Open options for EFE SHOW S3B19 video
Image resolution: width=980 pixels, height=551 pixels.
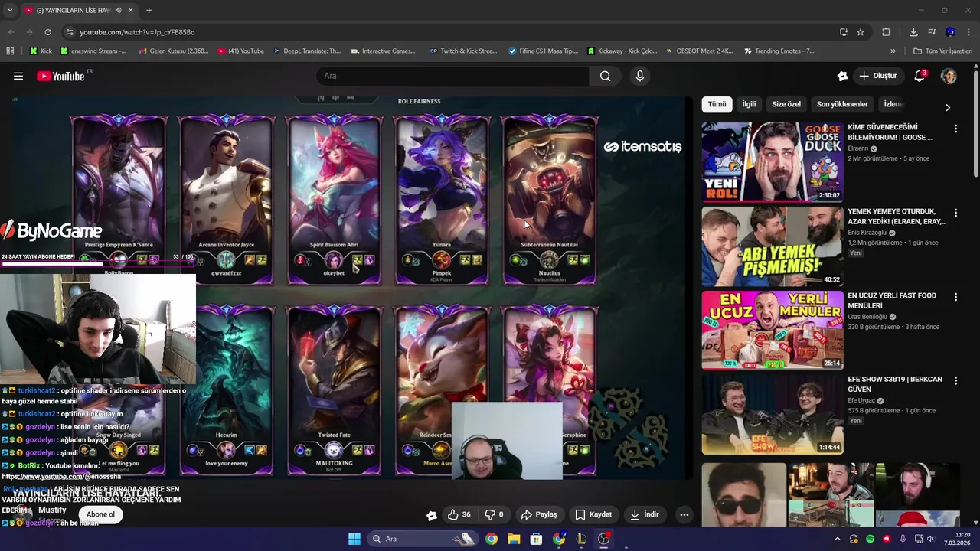pyautogui.click(x=955, y=380)
